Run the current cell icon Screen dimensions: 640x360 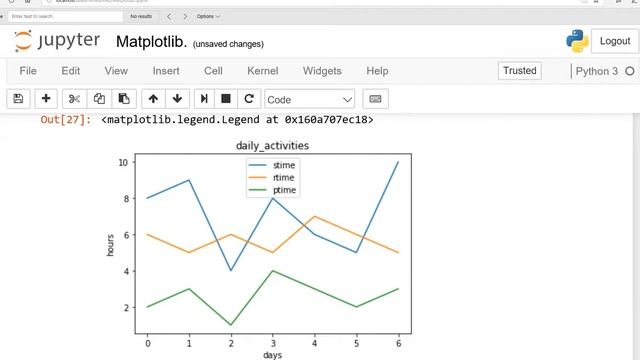pyautogui.click(x=204, y=99)
